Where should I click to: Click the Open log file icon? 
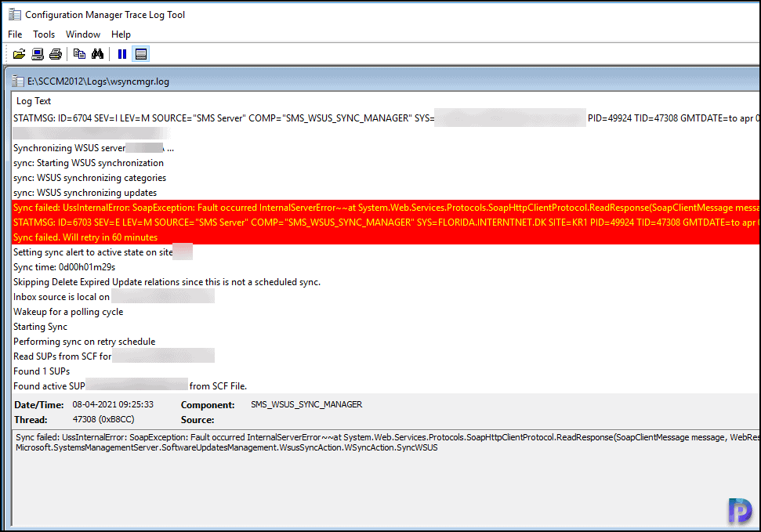[x=19, y=54]
